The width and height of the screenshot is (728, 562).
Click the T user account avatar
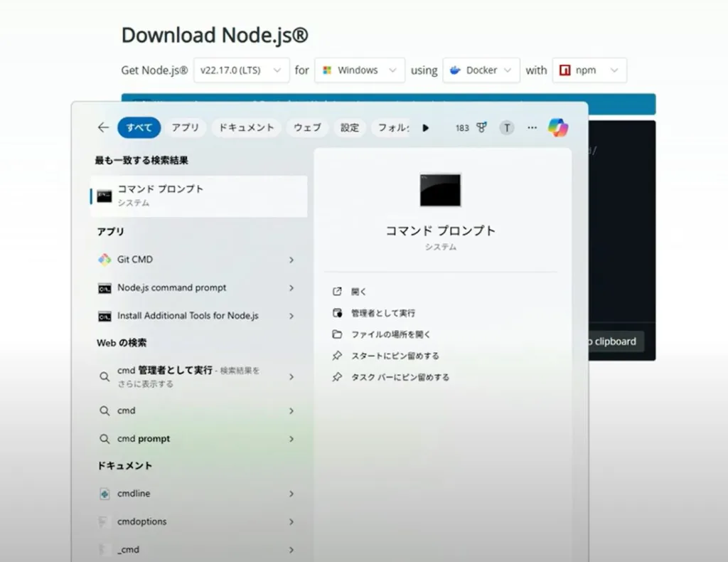tap(506, 128)
